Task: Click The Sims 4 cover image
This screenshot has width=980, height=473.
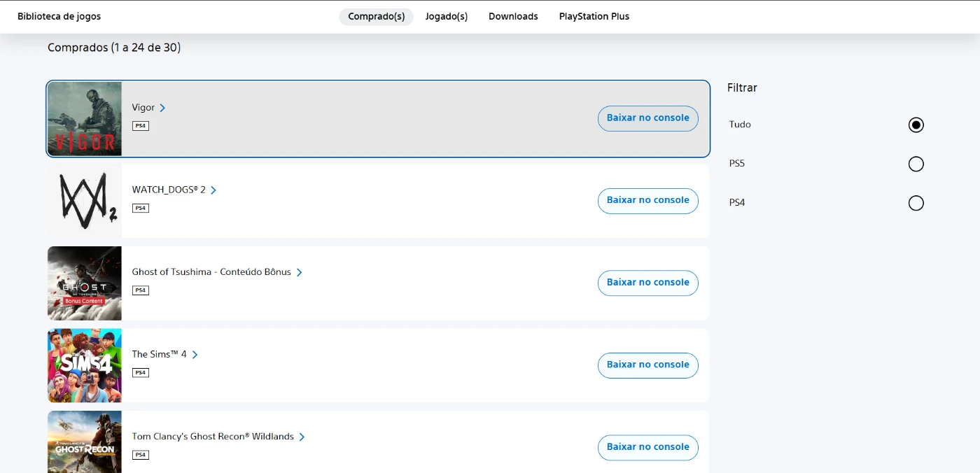Action: tap(85, 365)
